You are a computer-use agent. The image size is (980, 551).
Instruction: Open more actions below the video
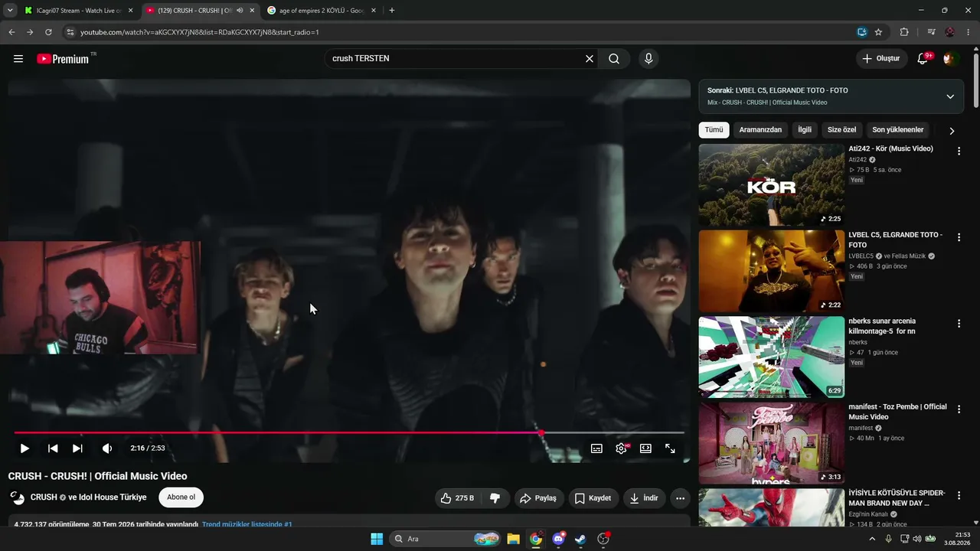tap(680, 498)
